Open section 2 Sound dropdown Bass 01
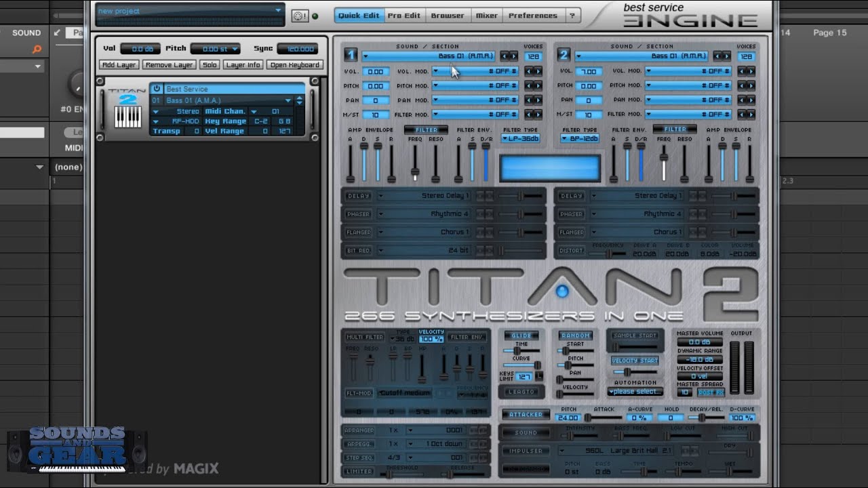Screen dimensions: 868x488 tap(642, 56)
